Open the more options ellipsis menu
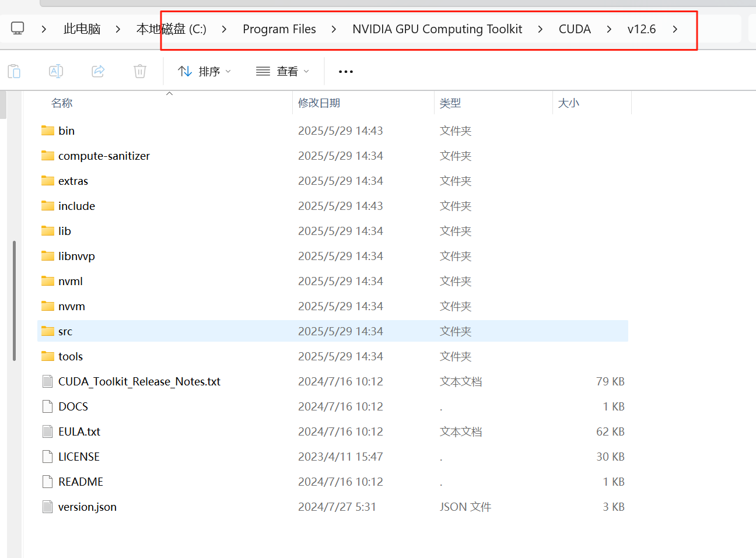The image size is (756, 558). tap(346, 72)
